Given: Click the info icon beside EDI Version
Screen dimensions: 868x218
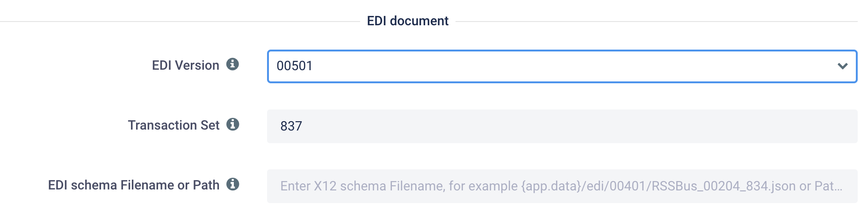Looking at the screenshot, I should click(x=232, y=65).
